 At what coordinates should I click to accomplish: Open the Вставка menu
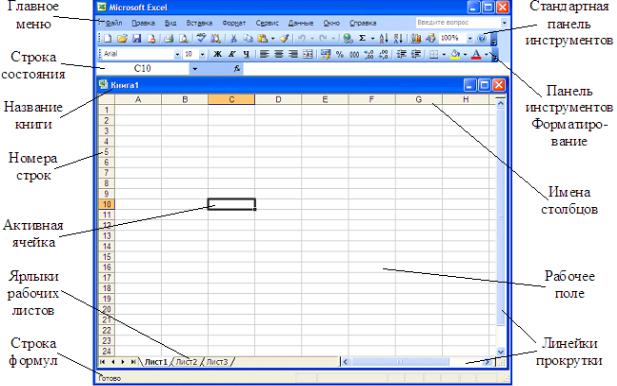coord(199,23)
